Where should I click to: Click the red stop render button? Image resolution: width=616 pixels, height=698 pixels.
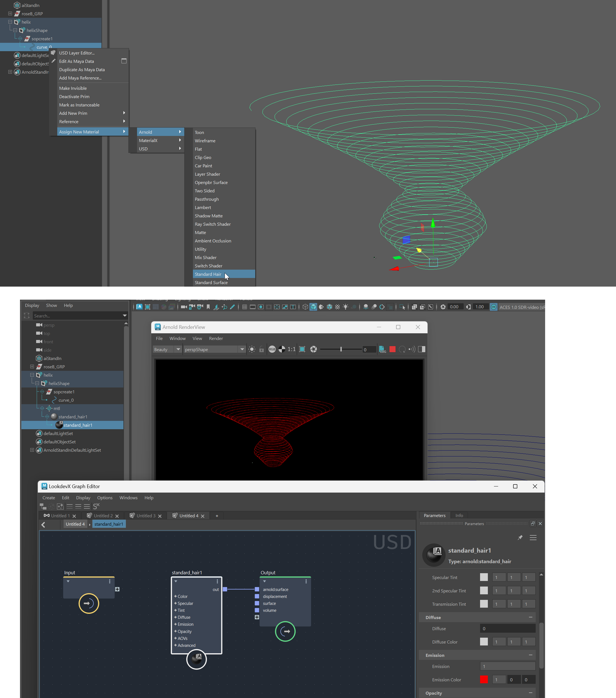tap(392, 349)
